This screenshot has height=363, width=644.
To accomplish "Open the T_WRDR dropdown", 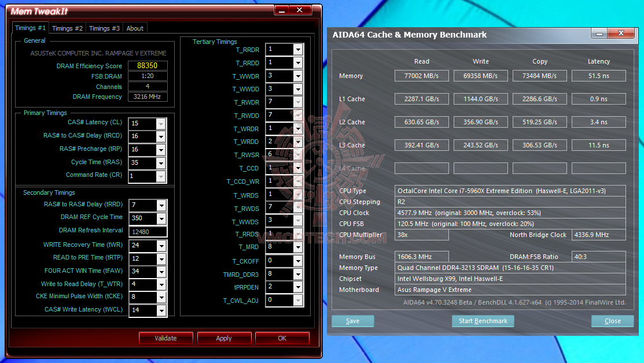I will click(x=298, y=128).
